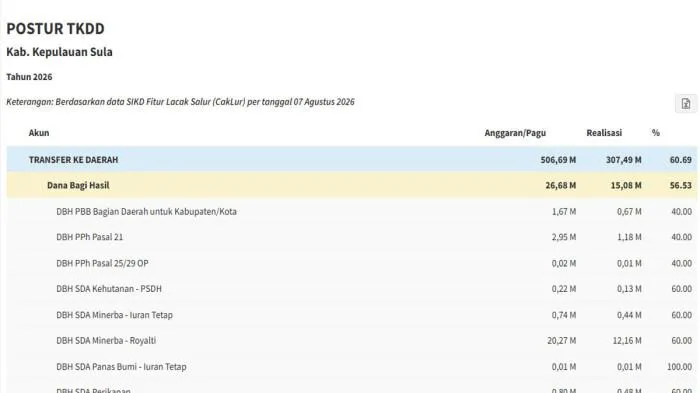Click the Tahun 2026 label
The image size is (700, 393).
pos(29,77)
